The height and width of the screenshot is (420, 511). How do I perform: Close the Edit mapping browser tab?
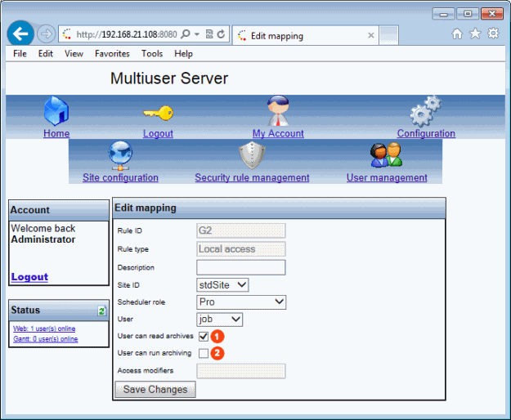tap(371, 35)
